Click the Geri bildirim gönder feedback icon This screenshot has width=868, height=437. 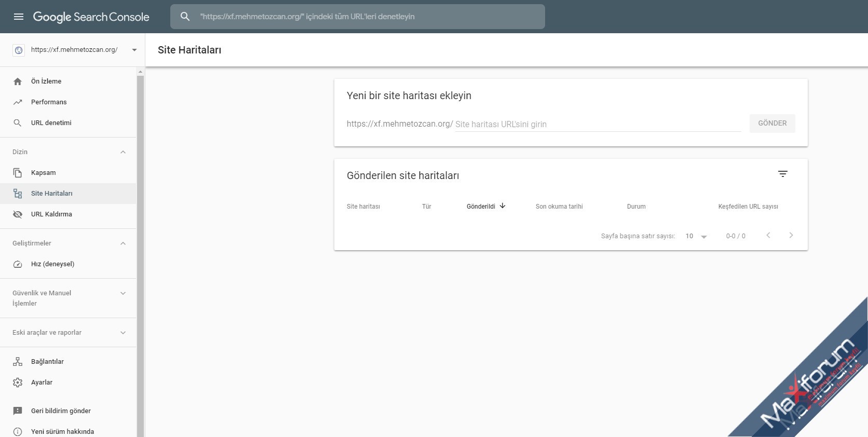pyautogui.click(x=18, y=411)
